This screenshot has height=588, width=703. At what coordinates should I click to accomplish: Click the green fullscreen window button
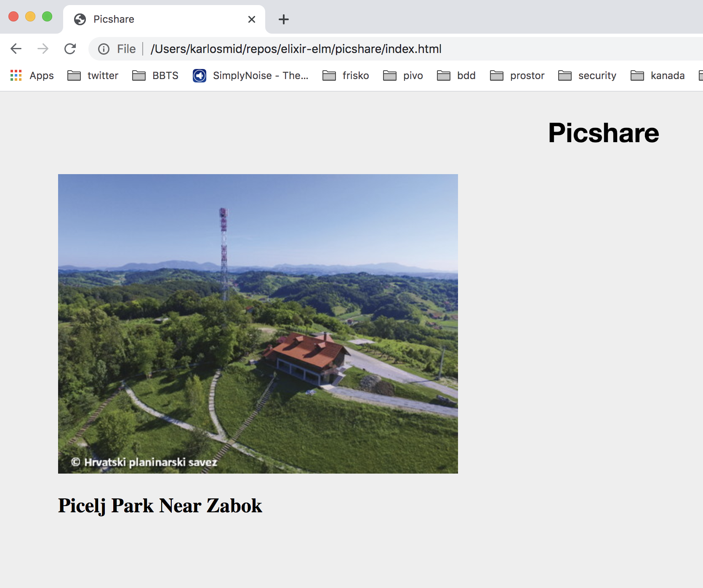pos(47,16)
